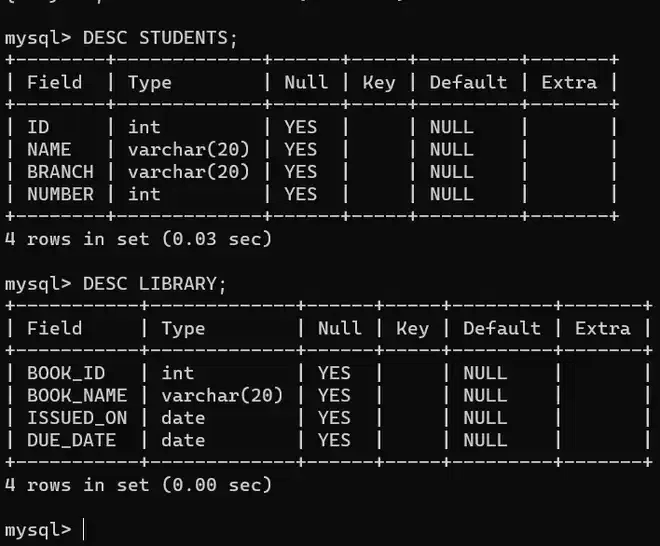The height and width of the screenshot is (546, 660).
Task: Click the NAME field cell
Action: (49, 149)
